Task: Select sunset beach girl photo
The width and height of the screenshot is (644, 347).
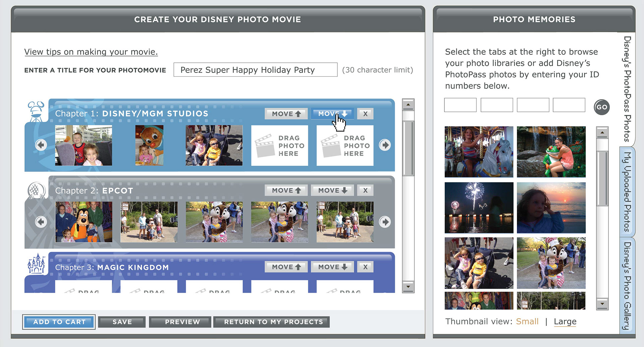Action: (551, 208)
